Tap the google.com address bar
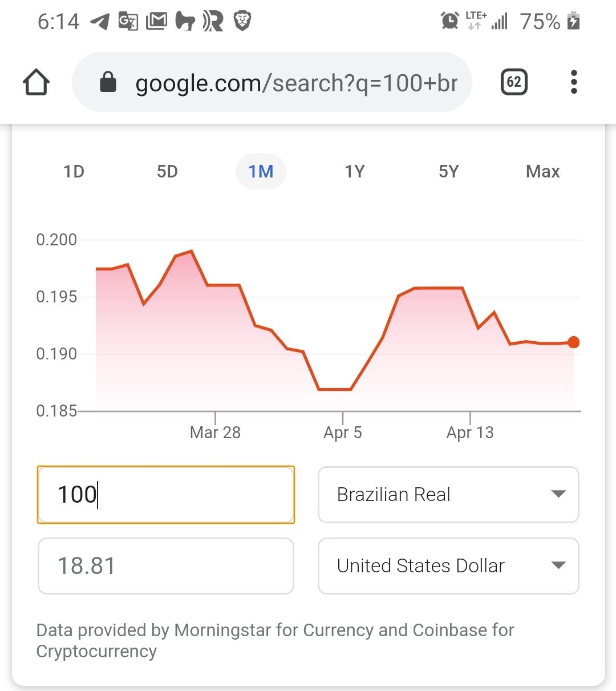This screenshot has height=691, width=616. [x=272, y=83]
